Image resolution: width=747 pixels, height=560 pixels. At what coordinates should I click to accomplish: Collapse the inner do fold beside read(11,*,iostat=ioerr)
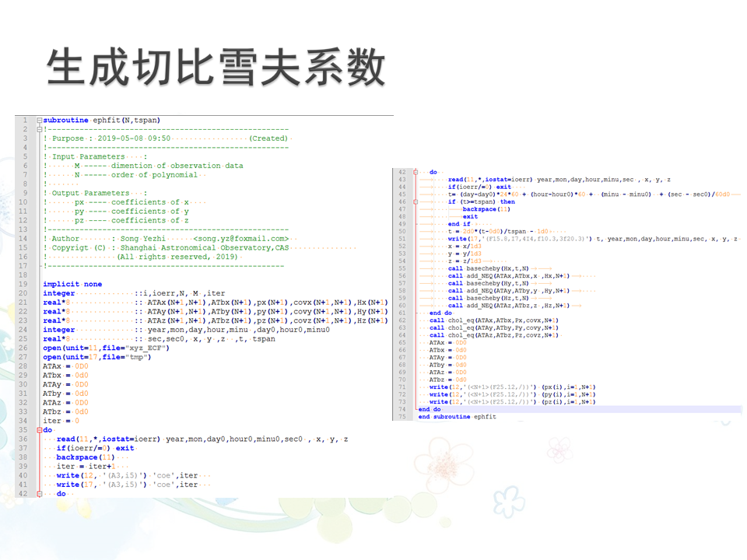coord(417,172)
